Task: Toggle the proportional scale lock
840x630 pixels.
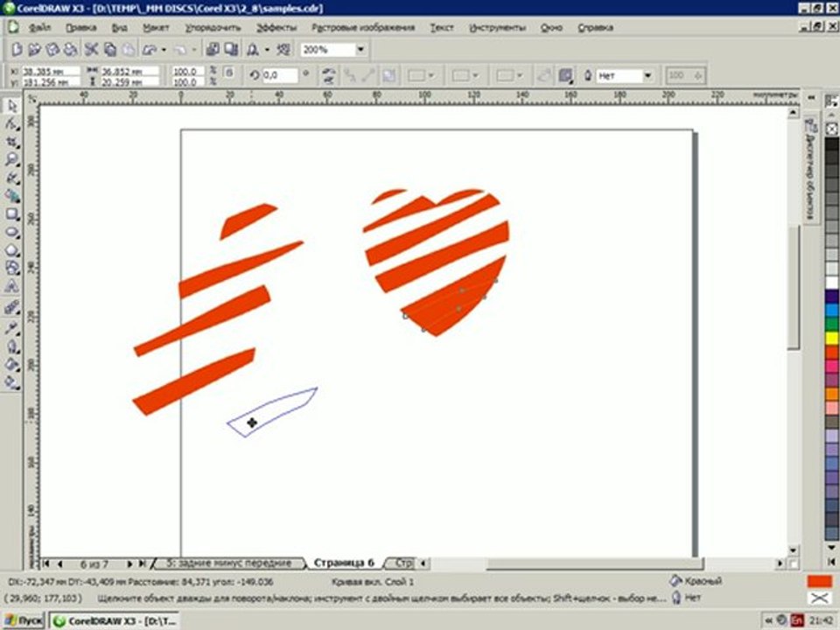Action: (x=228, y=72)
